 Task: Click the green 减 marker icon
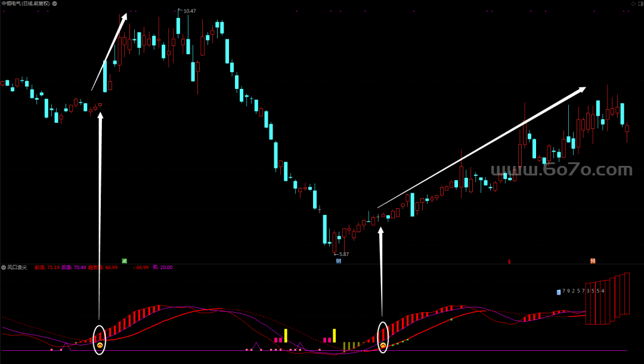pyautogui.click(x=125, y=261)
